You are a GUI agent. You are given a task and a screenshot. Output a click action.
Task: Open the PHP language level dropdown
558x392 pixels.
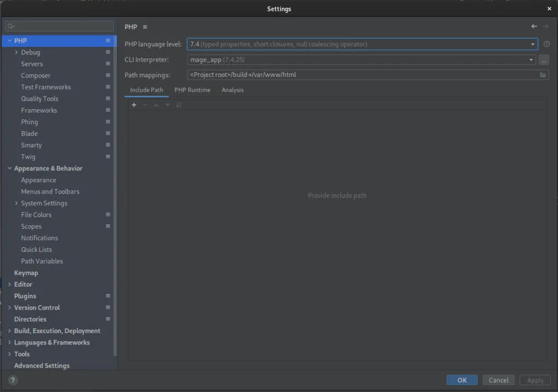532,44
